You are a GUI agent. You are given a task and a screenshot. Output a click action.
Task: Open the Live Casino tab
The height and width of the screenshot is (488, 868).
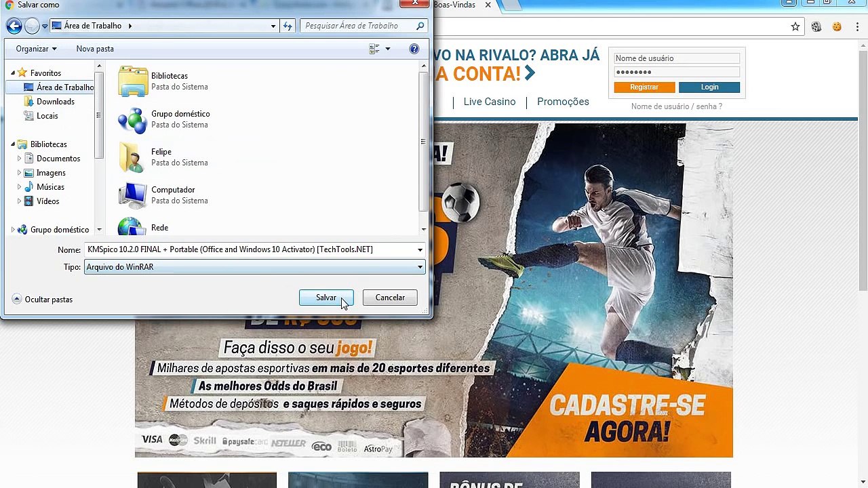(490, 102)
